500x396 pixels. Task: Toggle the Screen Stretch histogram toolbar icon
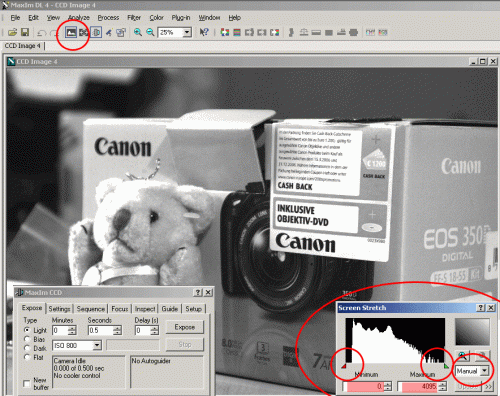pos(71,32)
